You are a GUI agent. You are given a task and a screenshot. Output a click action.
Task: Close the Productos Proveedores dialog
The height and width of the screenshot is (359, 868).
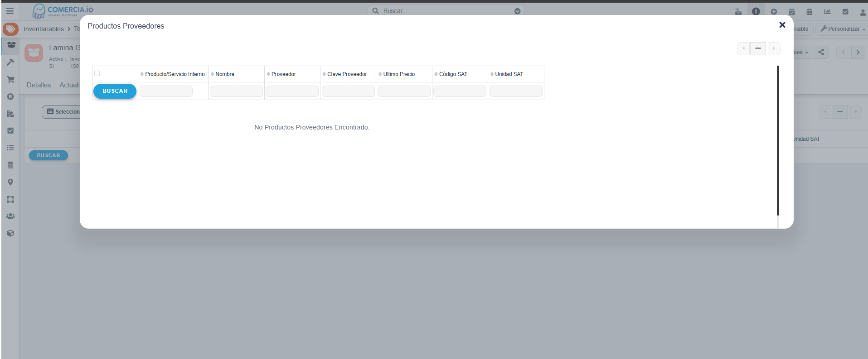782,25
